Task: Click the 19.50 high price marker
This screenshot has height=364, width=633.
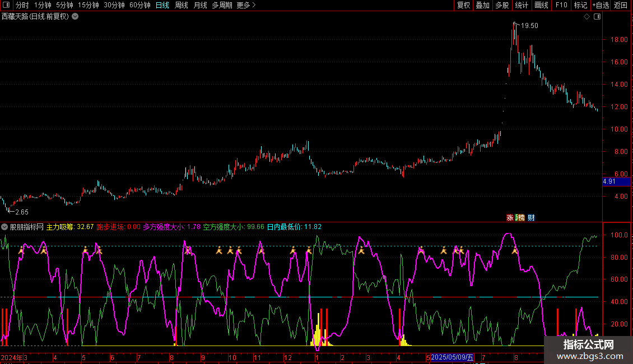Action: point(529,26)
